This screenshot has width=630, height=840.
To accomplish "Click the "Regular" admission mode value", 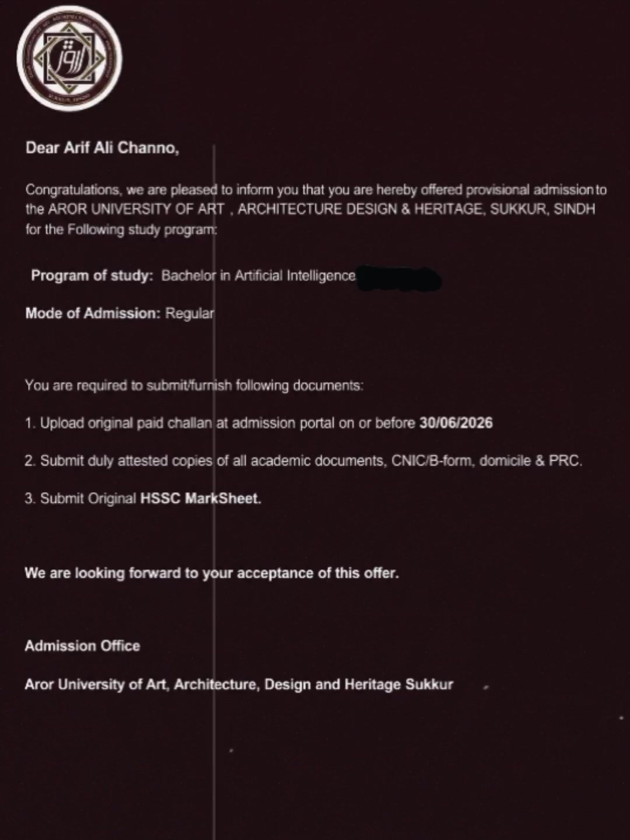I will pyautogui.click(x=190, y=314).
